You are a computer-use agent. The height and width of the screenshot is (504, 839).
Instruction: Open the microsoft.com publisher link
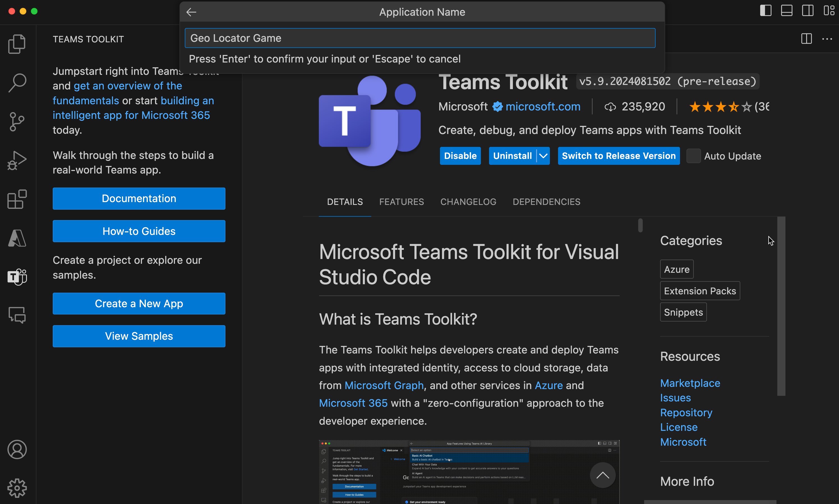tap(543, 107)
